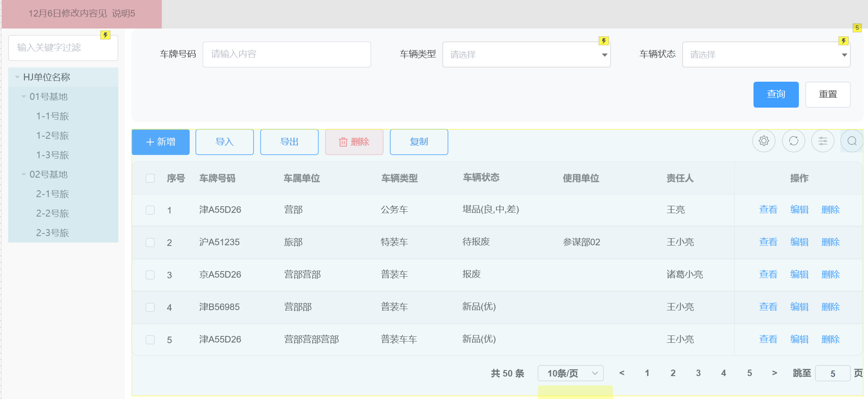868x399 pixels.
Task: Click 删除 for row 3 诸葛小亮
Action: [x=830, y=275]
